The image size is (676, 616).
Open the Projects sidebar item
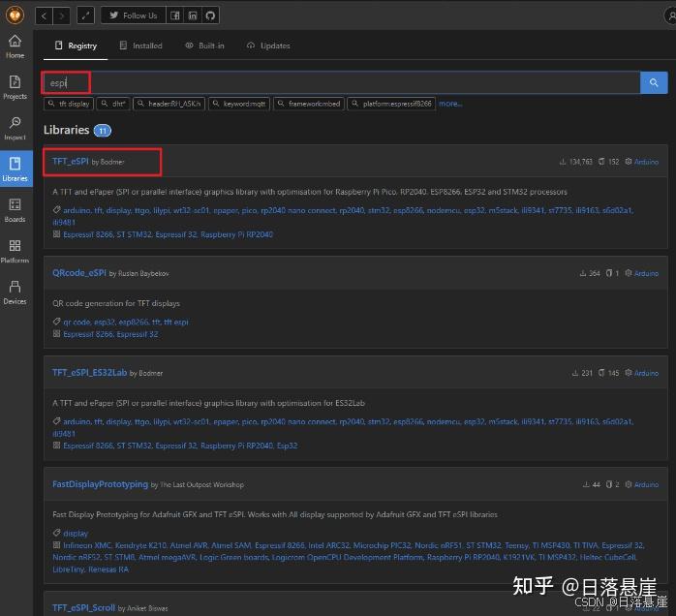coord(15,87)
